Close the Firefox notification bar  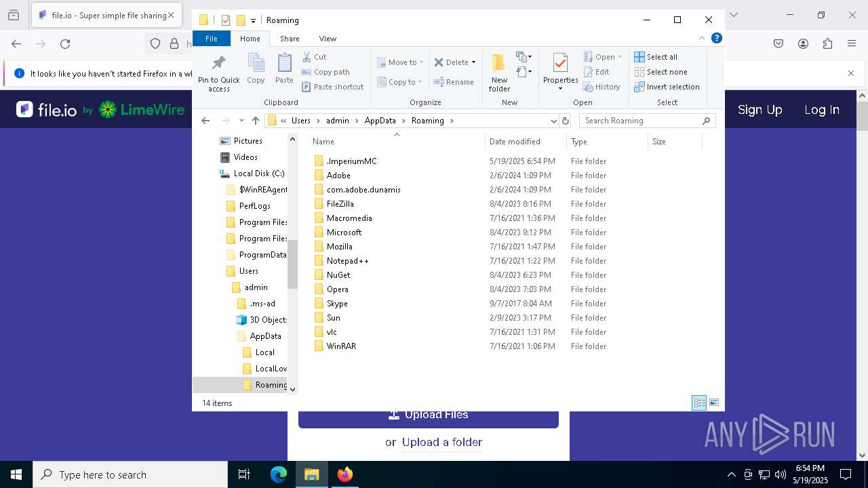(x=851, y=73)
